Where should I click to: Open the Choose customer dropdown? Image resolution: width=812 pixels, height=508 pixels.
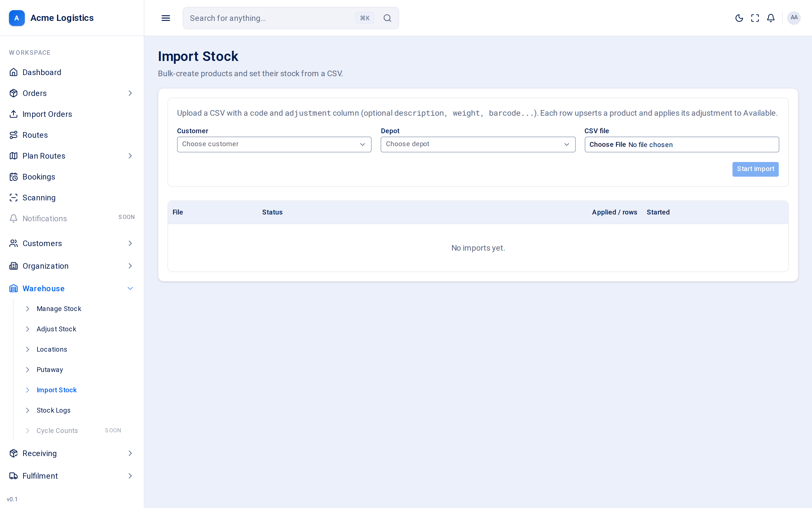pos(274,144)
